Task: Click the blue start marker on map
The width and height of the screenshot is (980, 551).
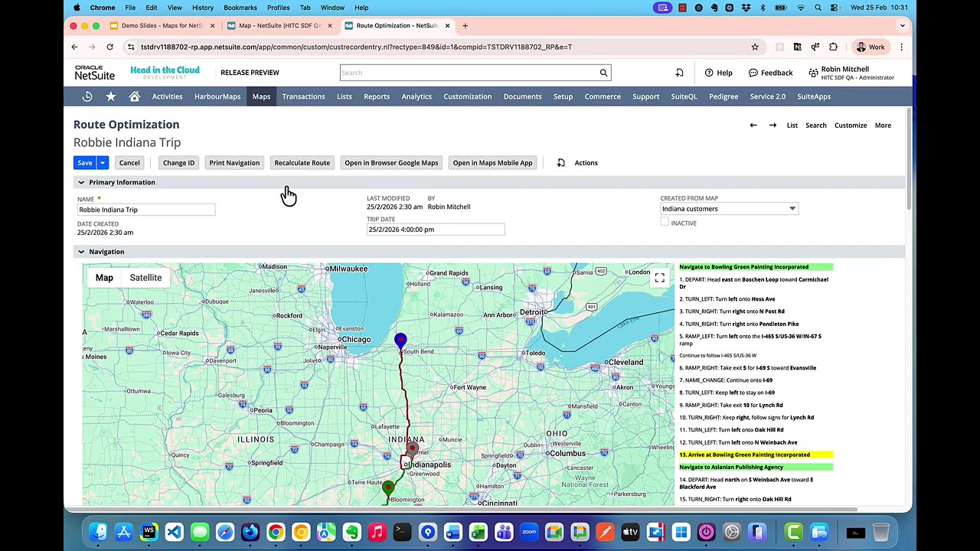Action: [400, 341]
